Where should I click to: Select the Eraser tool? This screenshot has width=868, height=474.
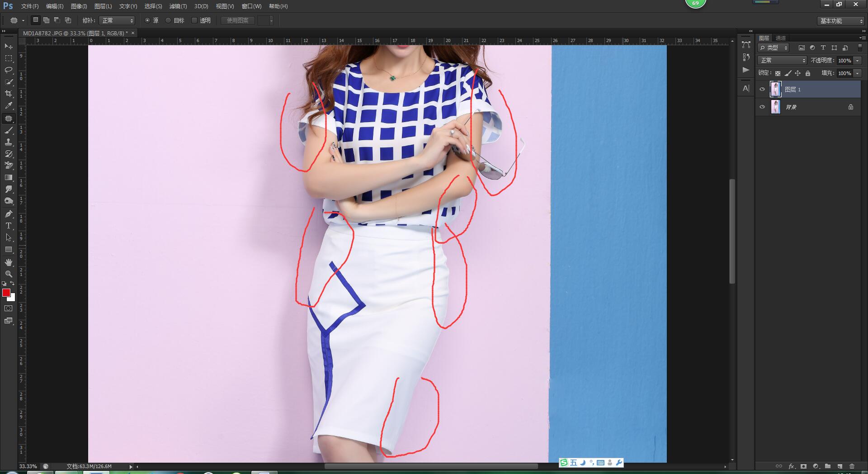9,166
